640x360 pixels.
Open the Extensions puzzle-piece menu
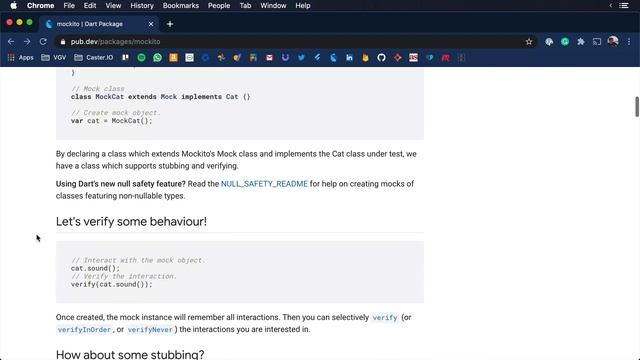[x=581, y=42]
